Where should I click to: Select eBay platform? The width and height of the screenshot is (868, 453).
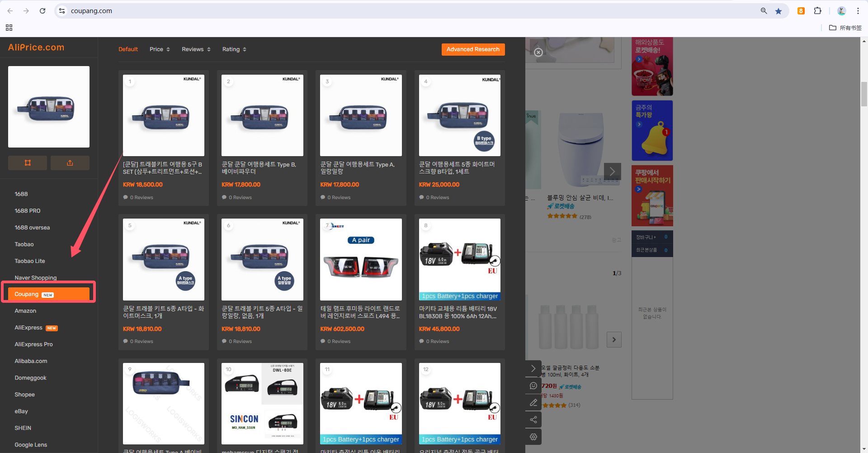21,411
